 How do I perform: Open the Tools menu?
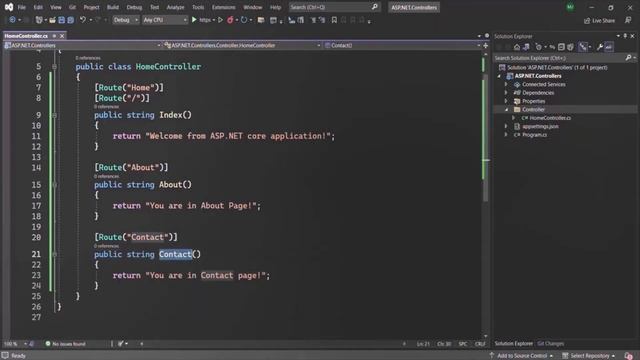198,7
